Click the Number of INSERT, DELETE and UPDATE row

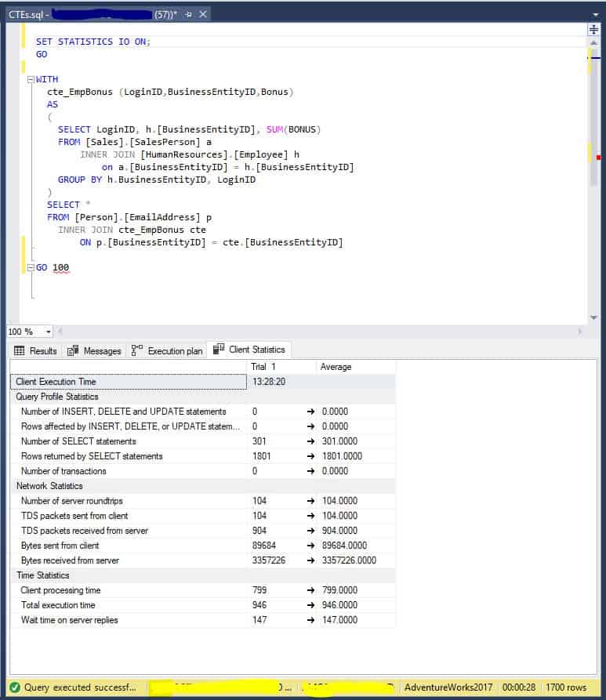coord(203,412)
